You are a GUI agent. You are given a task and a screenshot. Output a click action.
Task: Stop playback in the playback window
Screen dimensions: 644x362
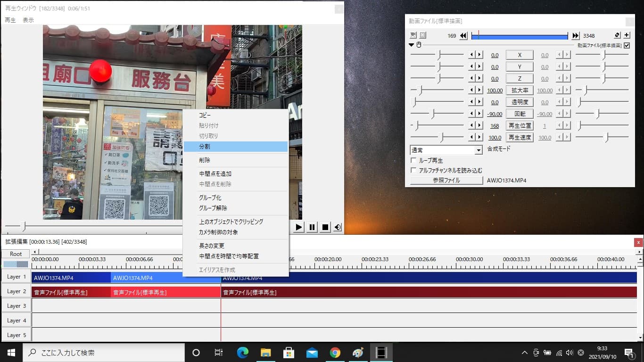point(325,227)
